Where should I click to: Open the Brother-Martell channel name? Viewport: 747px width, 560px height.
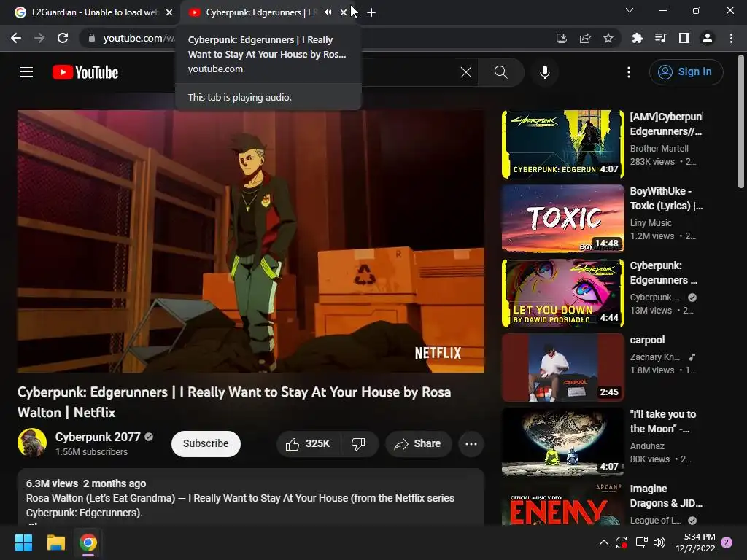click(x=659, y=149)
